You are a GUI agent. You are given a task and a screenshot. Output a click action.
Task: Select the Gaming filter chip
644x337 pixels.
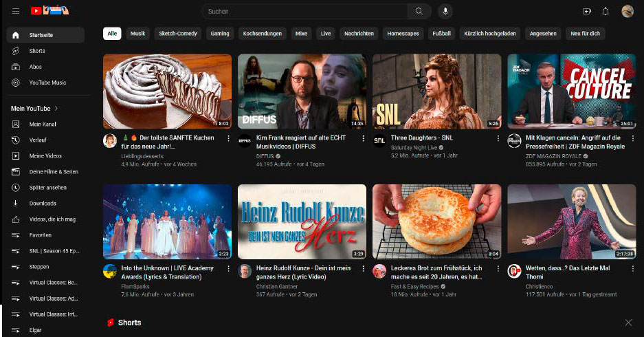pyautogui.click(x=220, y=34)
